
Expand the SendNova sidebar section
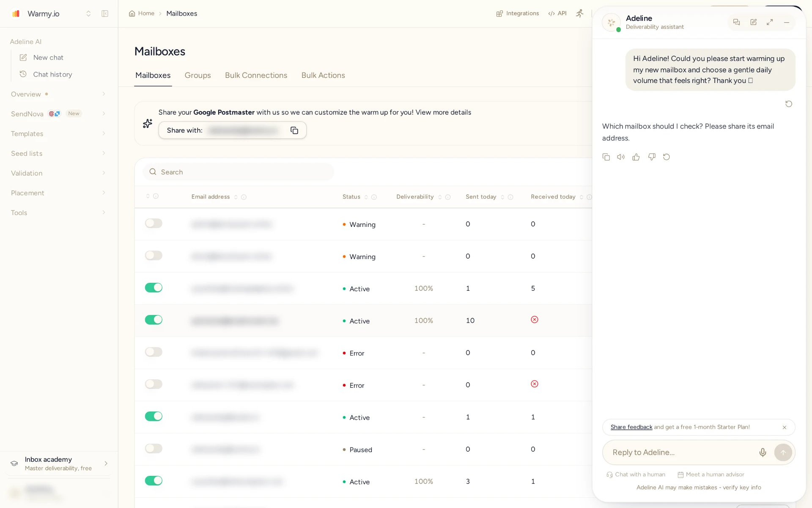click(x=58, y=114)
